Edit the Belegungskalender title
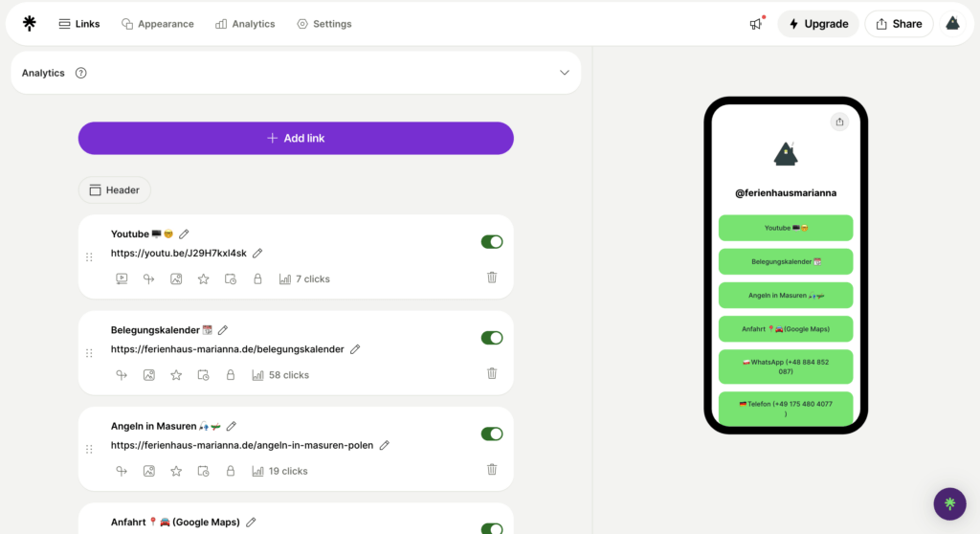 pos(223,330)
